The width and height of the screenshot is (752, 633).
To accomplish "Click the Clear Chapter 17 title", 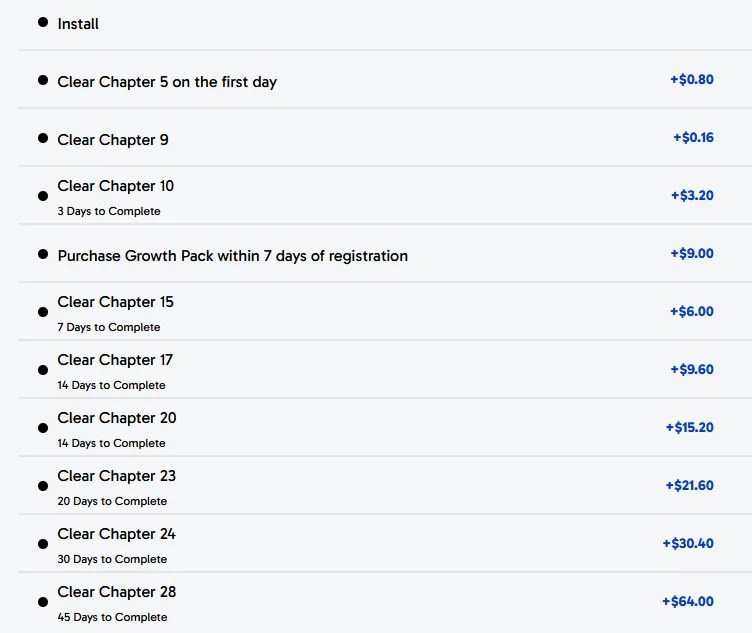I will pos(115,360).
